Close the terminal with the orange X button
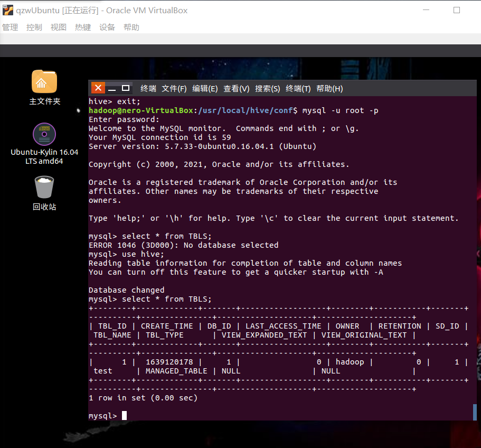 coord(98,88)
